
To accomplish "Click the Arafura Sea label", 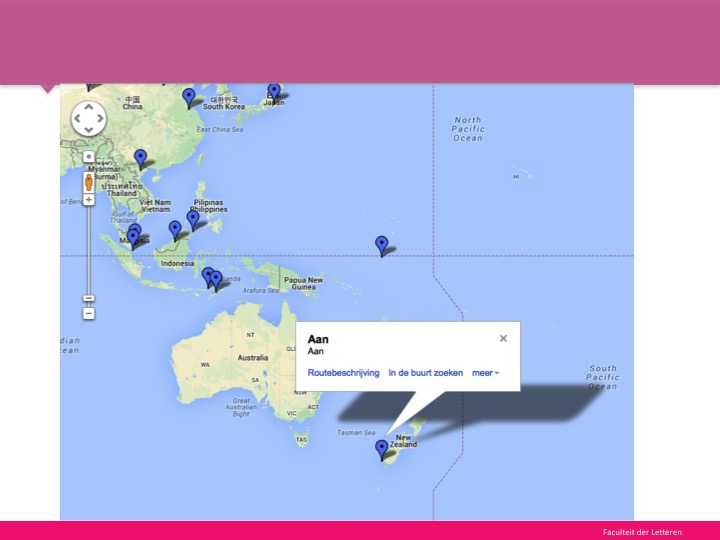I will (260, 290).
